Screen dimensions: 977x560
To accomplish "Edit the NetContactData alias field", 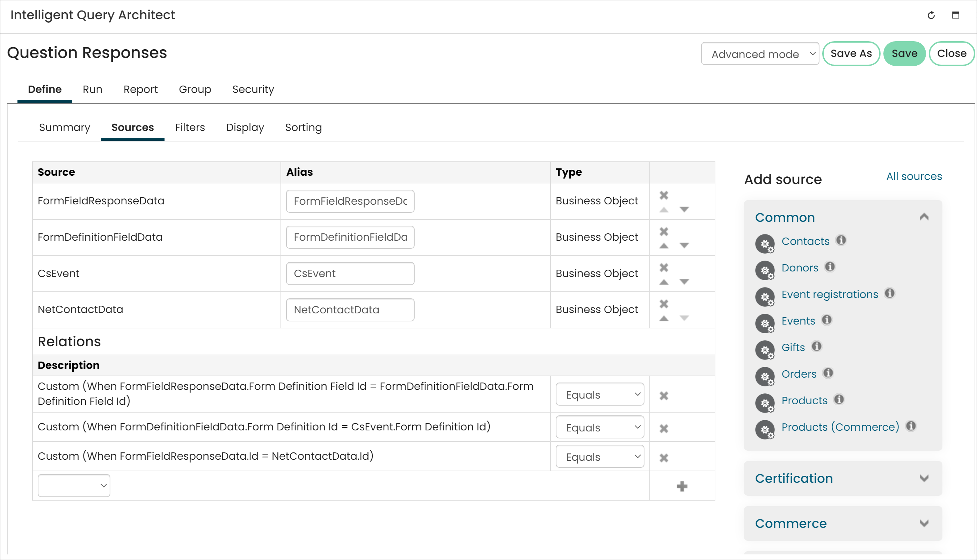I will point(350,310).
